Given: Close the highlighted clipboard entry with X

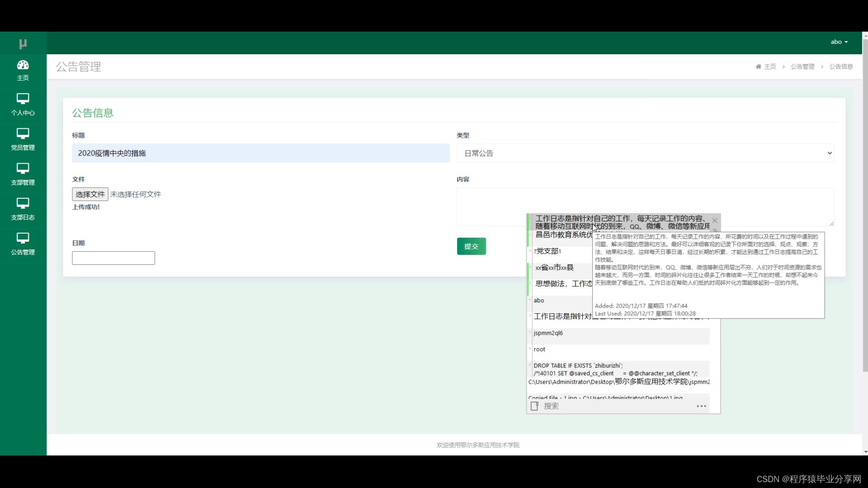Looking at the screenshot, I should point(715,221).
